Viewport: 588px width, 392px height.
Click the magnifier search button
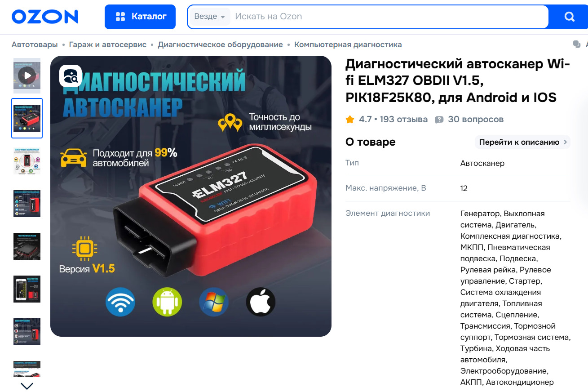click(x=569, y=17)
